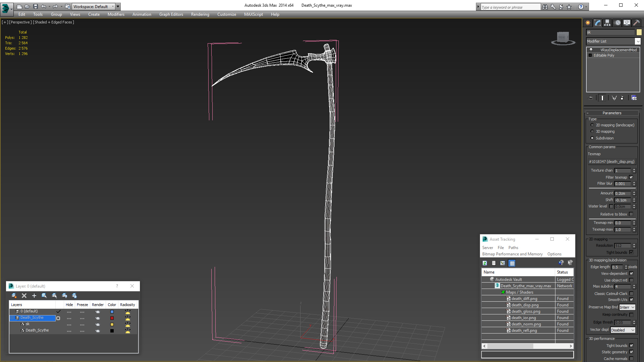The width and height of the screenshot is (644, 362).
Task: Add selected objects to layer plus icon
Action: pos(34,295)
